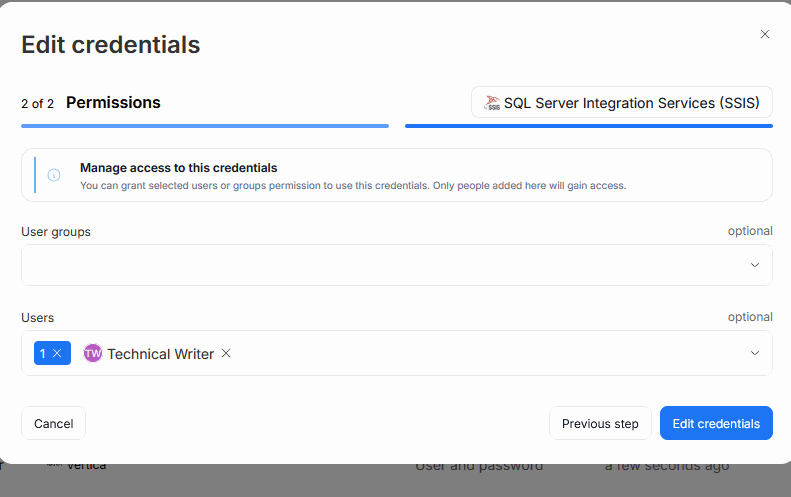Click the Vertica row behind the dialog

(x=86, y=466)
